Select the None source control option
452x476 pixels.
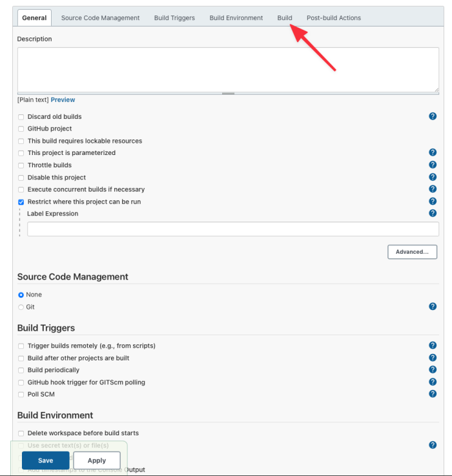(21, 295)
